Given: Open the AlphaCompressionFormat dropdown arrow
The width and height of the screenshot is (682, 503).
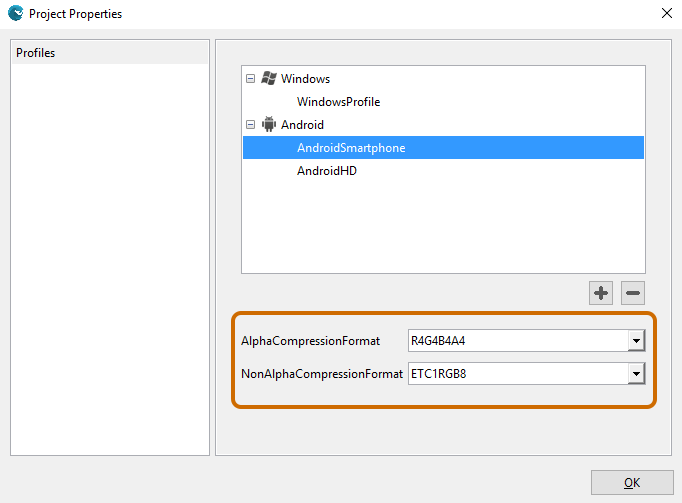Looking at the screenshot, I should (636, 341).
